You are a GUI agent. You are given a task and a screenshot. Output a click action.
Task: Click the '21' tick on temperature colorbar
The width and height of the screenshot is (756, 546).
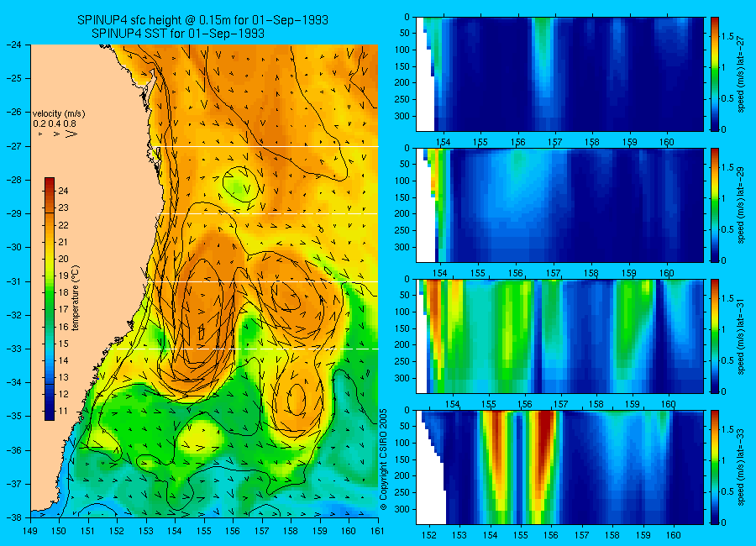click(x=63, y=242)
